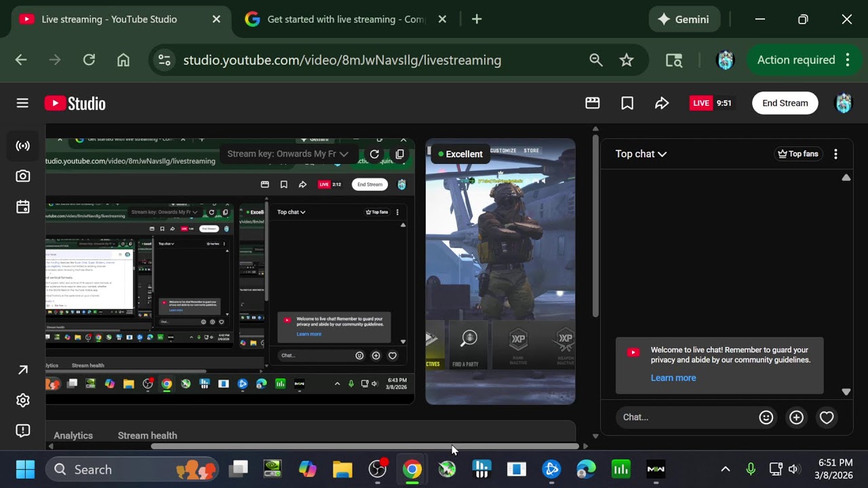Screen dimensions: 868x488
Task: Open the Stream health tab
Action: coord(147,435)
